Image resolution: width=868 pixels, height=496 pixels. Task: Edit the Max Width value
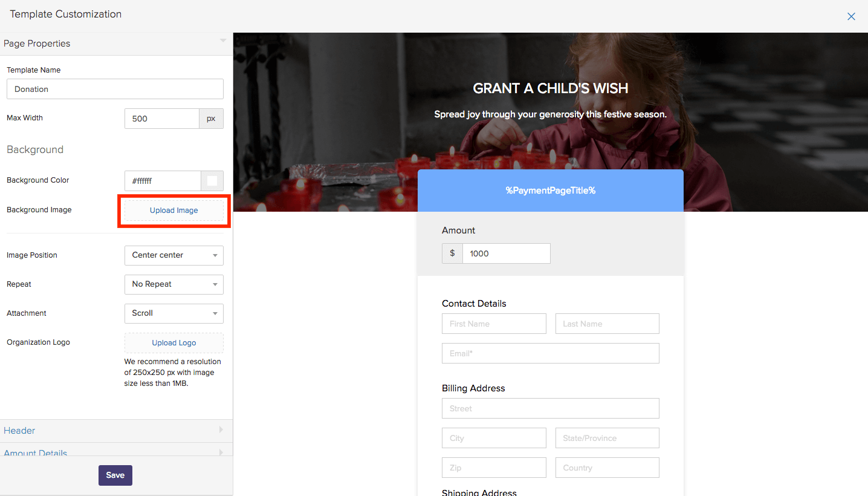point(161,119)
